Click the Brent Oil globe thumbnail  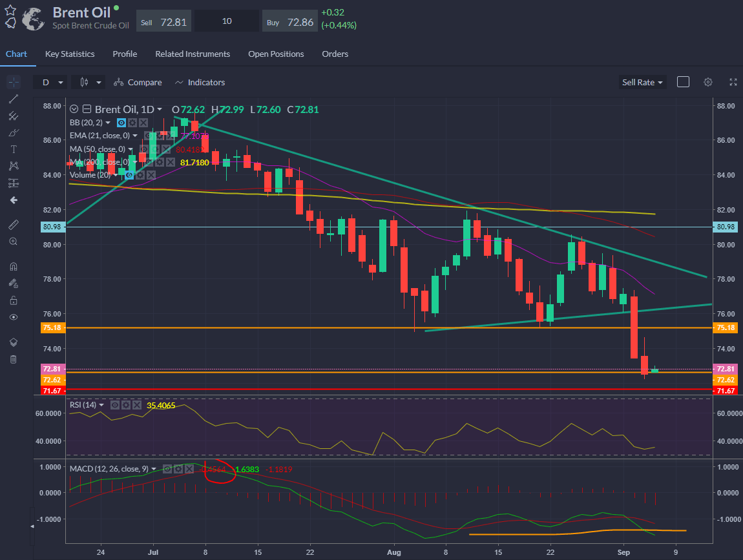(33, 19)
